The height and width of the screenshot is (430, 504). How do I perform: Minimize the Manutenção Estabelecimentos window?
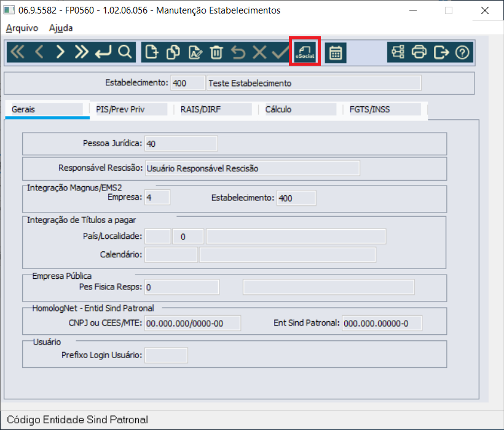413,10
